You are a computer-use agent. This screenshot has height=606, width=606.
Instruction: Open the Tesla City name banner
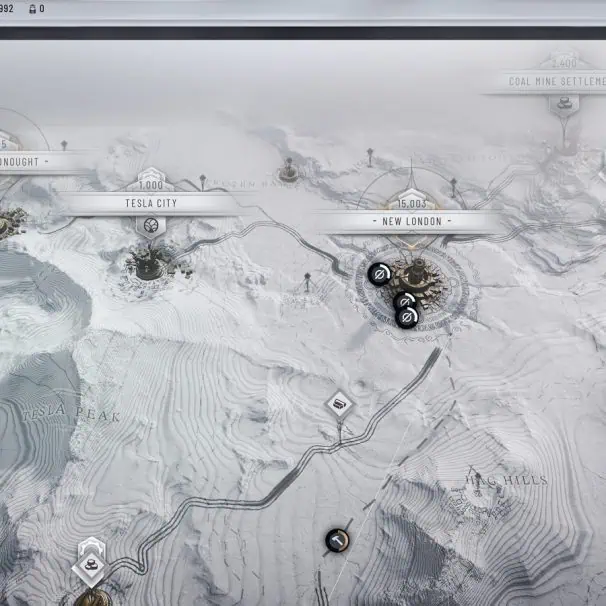click(x=151, y=203)
